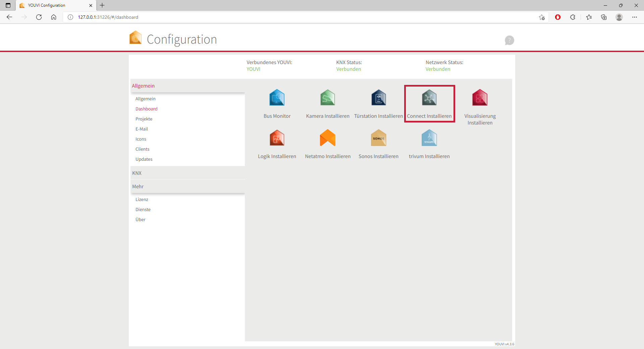This screenshot has width=644, height=349.
Task: Click the Kamera Installieren label
Action: click(x=328, y=116)
